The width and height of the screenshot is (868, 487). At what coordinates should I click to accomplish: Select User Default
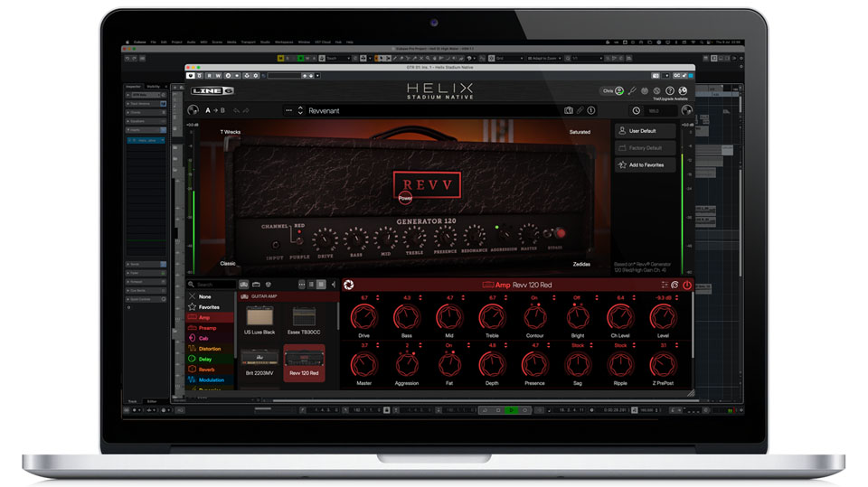tap(645, 131)
